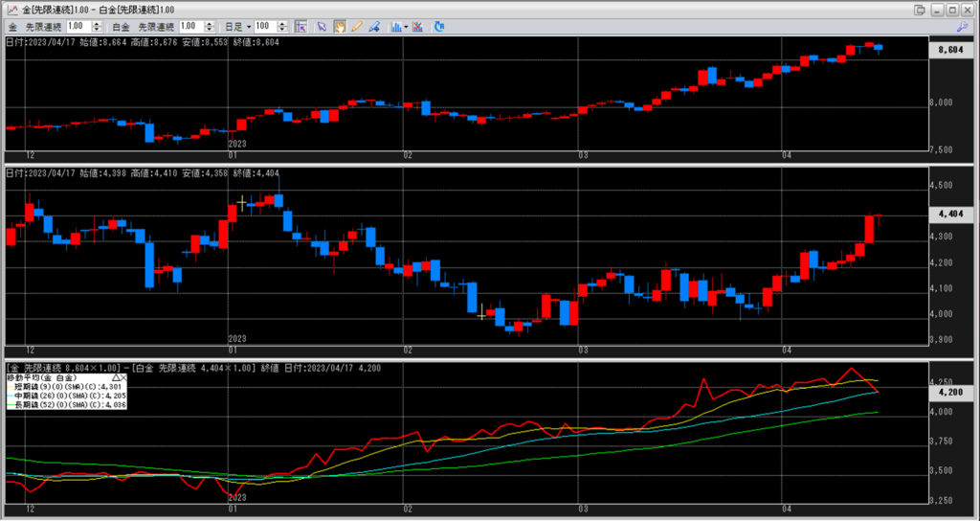The image size is (980, 521).
Task: Click the bar count 100 input field
Action: [266, 27]
